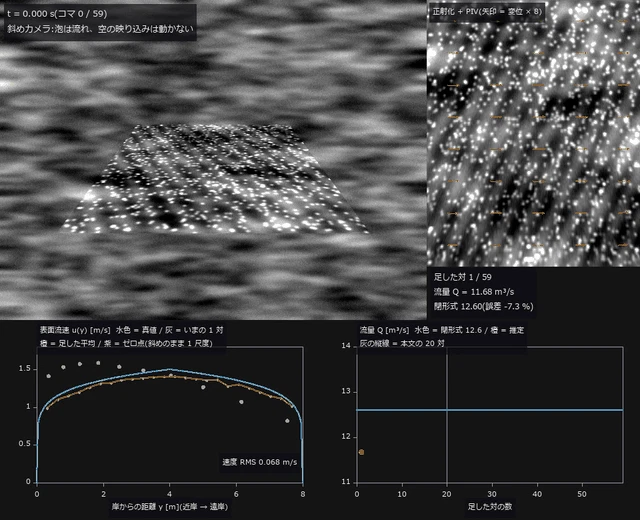Click label '正射化 + PIV(矢印 = 変位 × 8)'

coord(487,11)
